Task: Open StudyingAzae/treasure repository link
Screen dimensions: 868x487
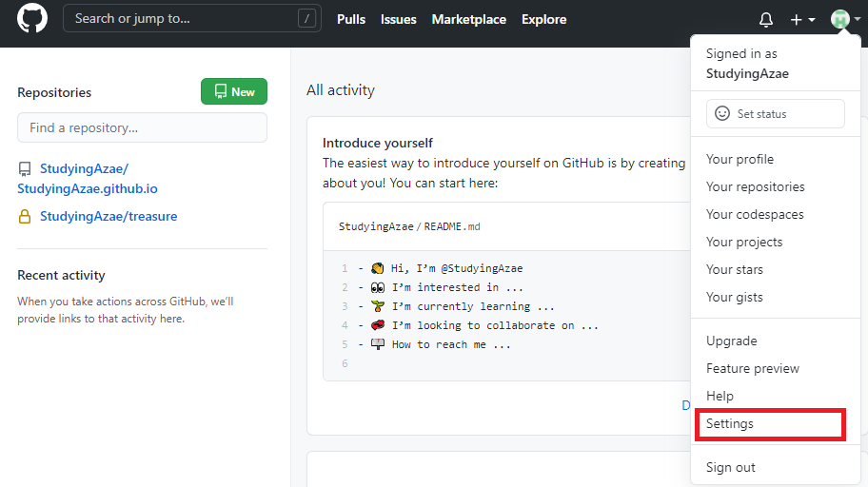Action: click(108, 216)
